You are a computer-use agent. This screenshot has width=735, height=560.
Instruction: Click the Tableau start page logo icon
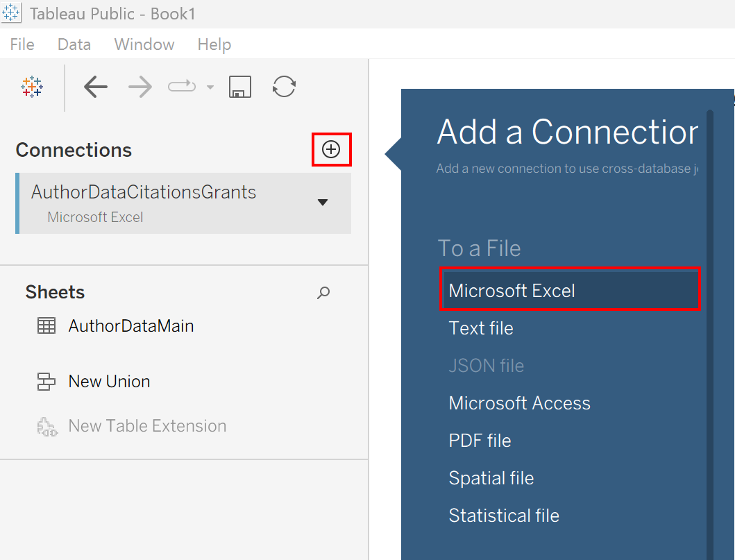pyautogui.click(x=32, y=87)
